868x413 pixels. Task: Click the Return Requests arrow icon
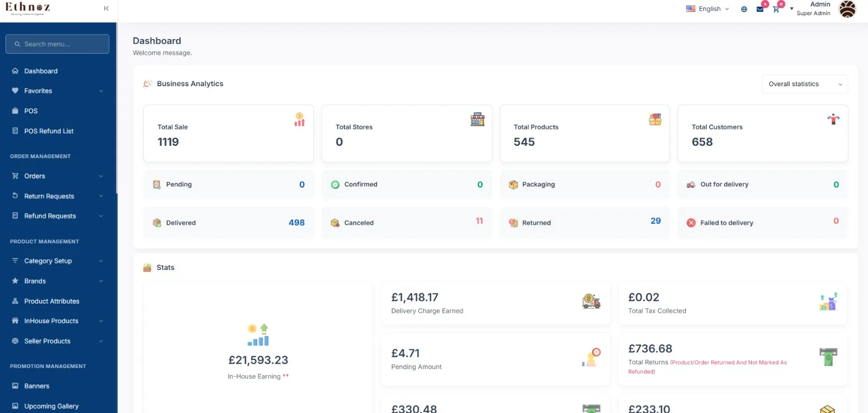click(x=15, y=196)
